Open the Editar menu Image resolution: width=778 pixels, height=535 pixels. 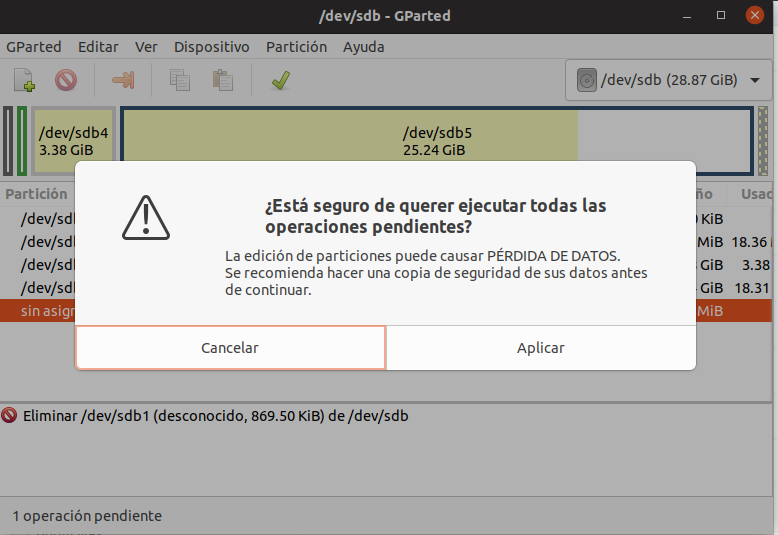click(98, 47)
